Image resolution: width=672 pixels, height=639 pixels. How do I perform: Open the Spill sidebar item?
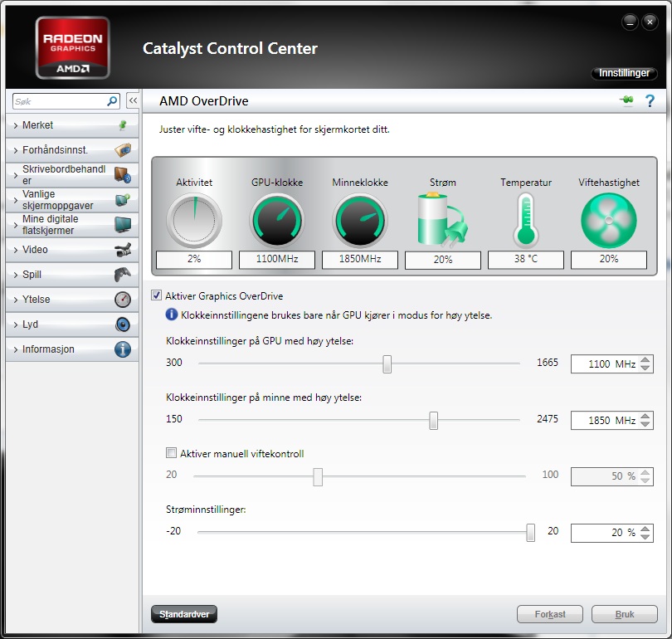pyautogui.click(x=72, y=275)
